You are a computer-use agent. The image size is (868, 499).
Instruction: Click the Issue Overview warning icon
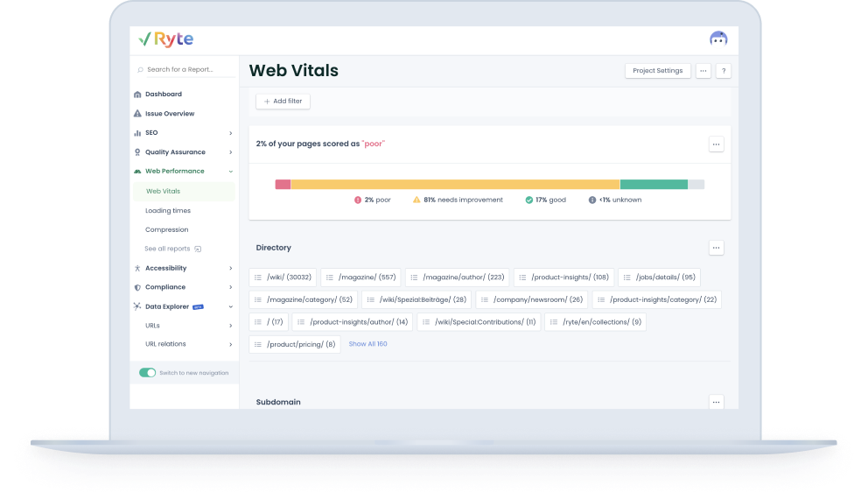137,114
